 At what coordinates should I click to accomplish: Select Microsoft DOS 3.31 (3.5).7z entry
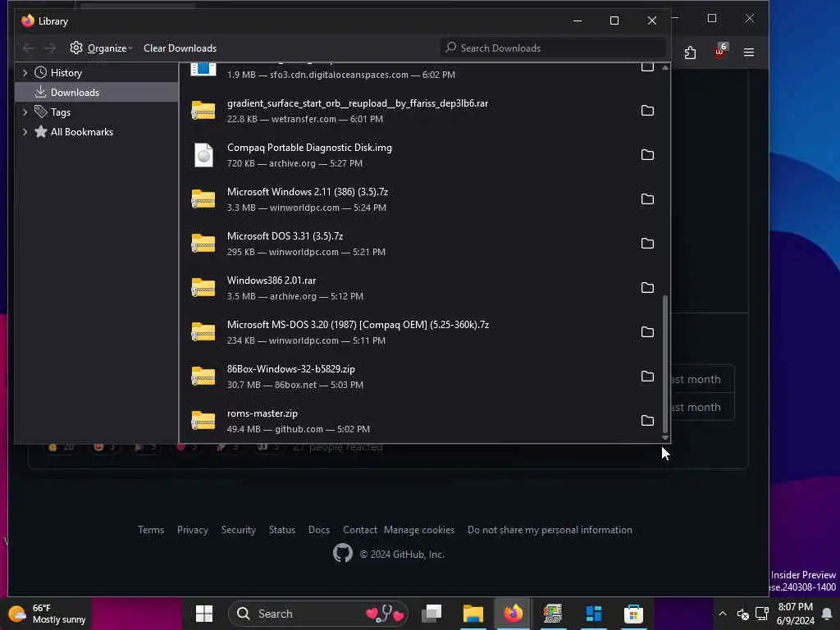[421, 243]
